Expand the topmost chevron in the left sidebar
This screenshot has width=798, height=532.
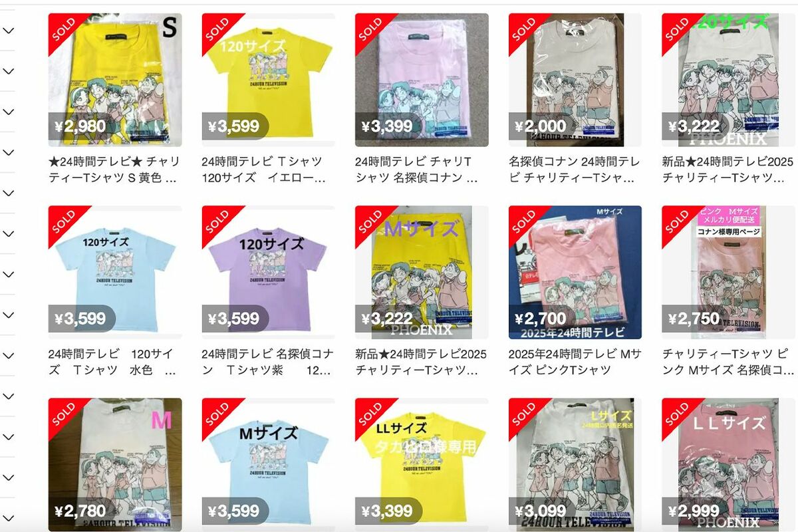click(x=8, y=31)
